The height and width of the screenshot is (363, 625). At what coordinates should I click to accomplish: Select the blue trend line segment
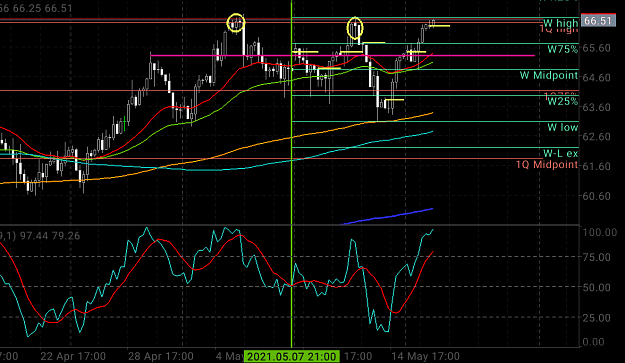[387, 216]
